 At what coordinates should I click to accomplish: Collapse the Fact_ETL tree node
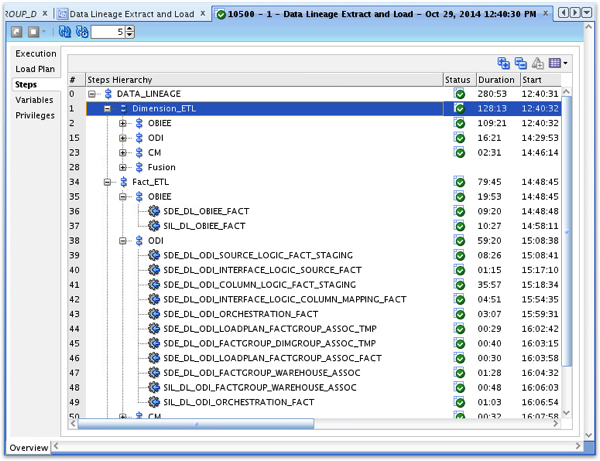pyautogui.click(x=107, y=182)
